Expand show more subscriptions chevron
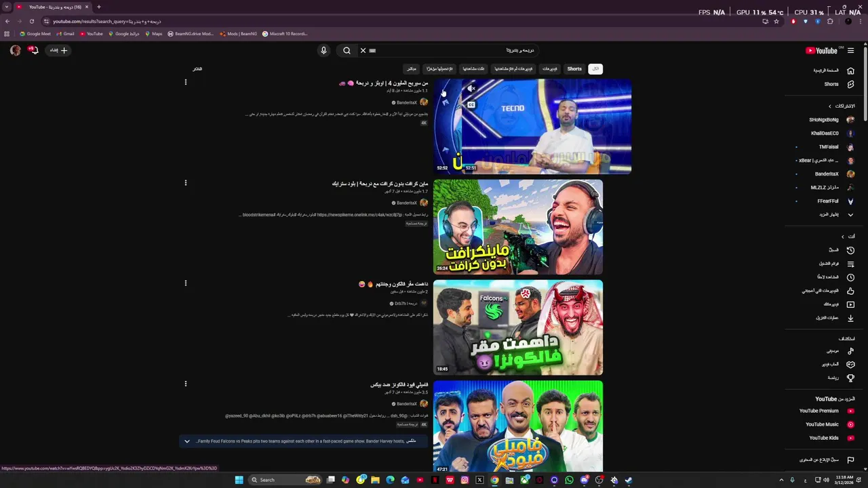The width and height of the screenshot is (868, 488). pyautogui.click(x=850, y=215)
